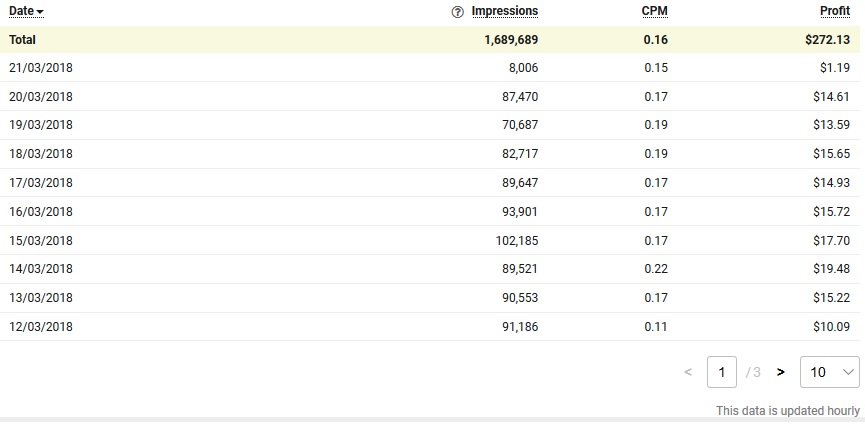Click the Total summary row

(22, 40)
